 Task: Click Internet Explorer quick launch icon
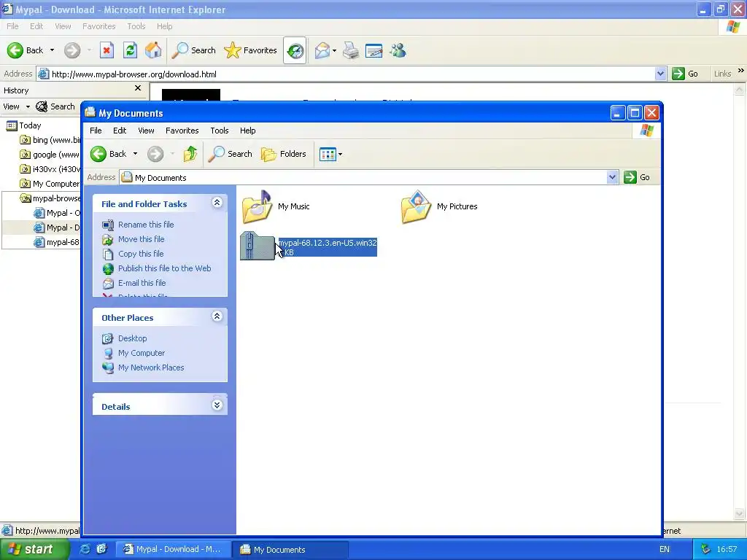tap(85, 549)
